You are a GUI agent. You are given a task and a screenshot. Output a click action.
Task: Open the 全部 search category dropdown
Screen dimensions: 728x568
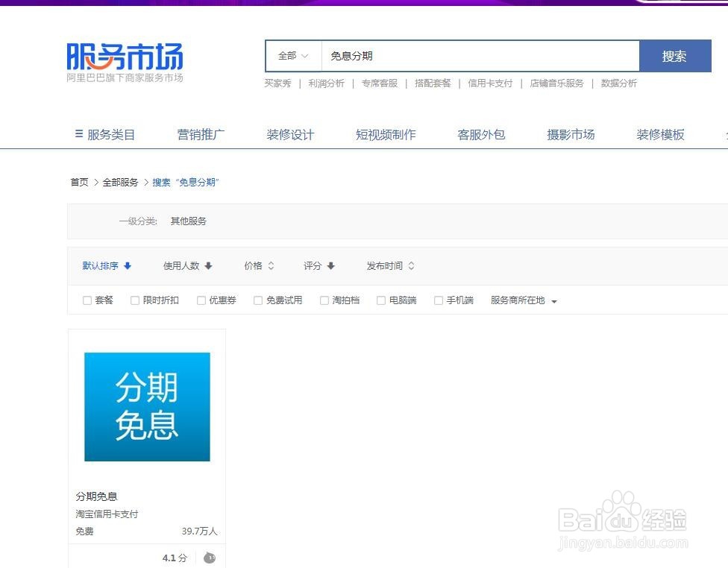[x=292, y=55]
